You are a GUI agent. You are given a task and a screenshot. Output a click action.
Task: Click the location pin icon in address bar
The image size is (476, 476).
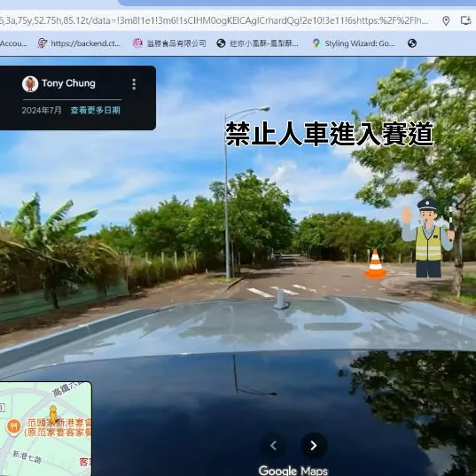446,20
